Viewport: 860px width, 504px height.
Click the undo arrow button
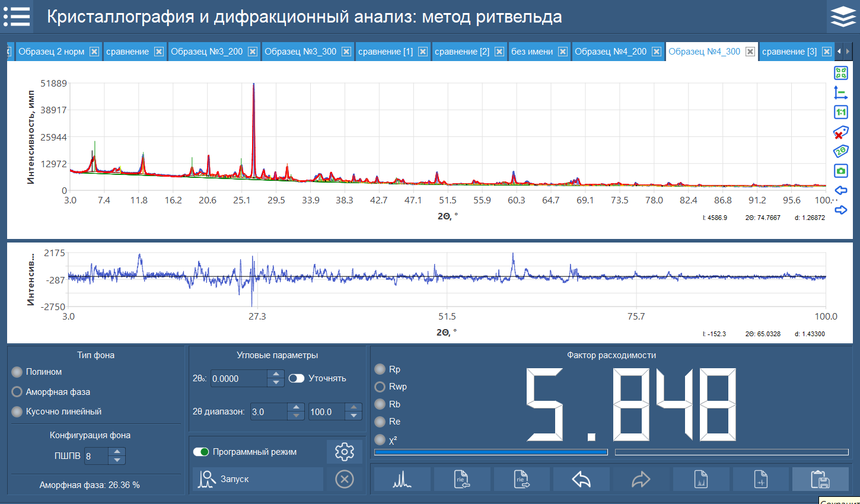[x=581, y=479]
